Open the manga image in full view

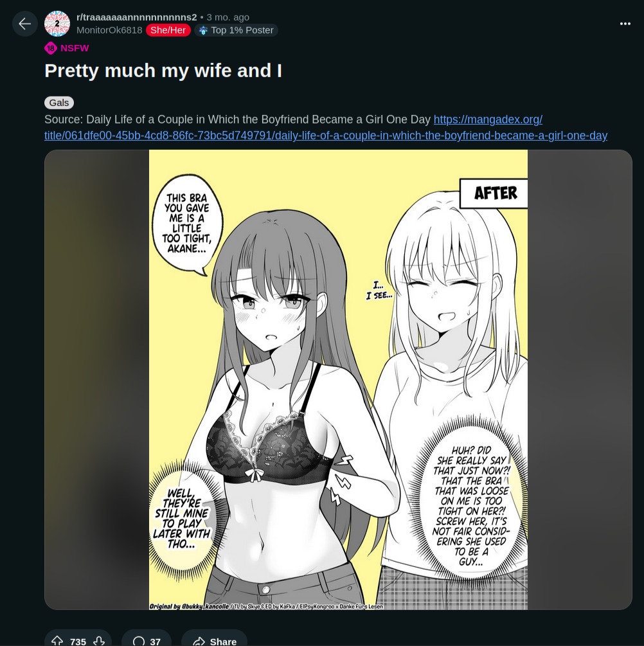[338, 379]
